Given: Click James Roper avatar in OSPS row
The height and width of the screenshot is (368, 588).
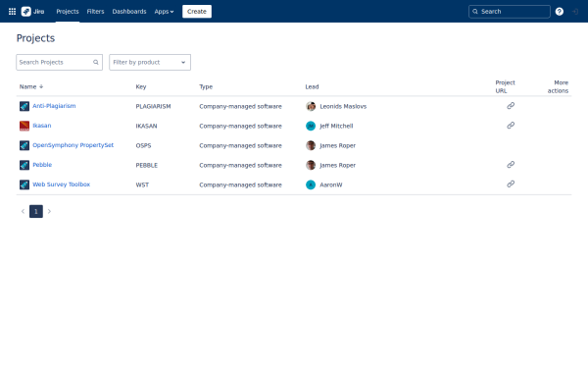Looking at the screenshot, I should point(311,145).
